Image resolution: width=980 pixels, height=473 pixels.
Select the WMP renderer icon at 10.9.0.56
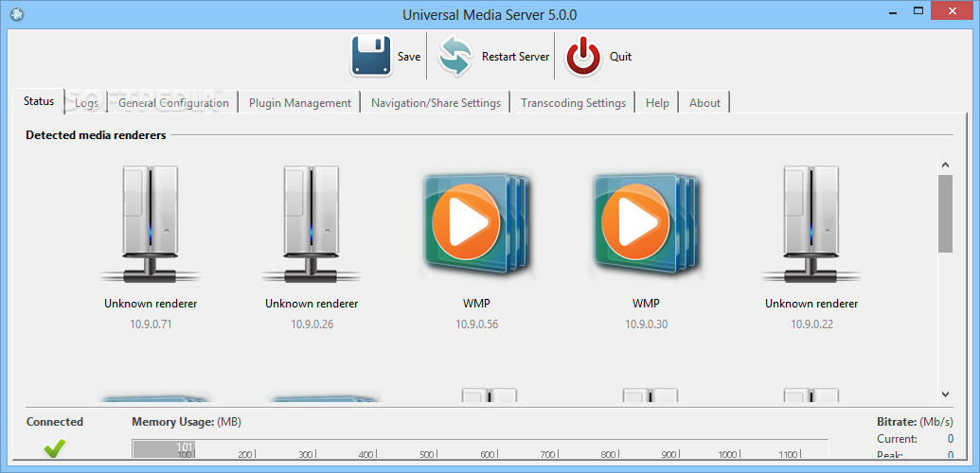[x=478, y=224]
